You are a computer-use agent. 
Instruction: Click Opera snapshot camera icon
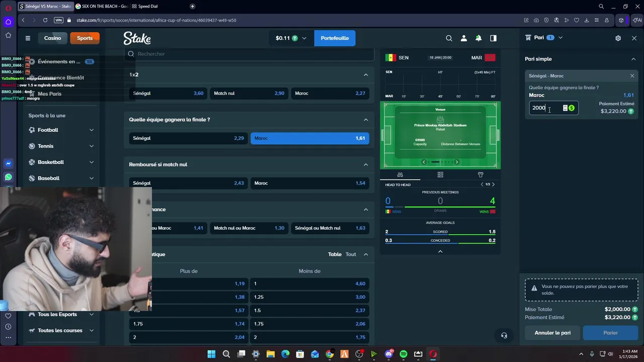click(536, 20)
